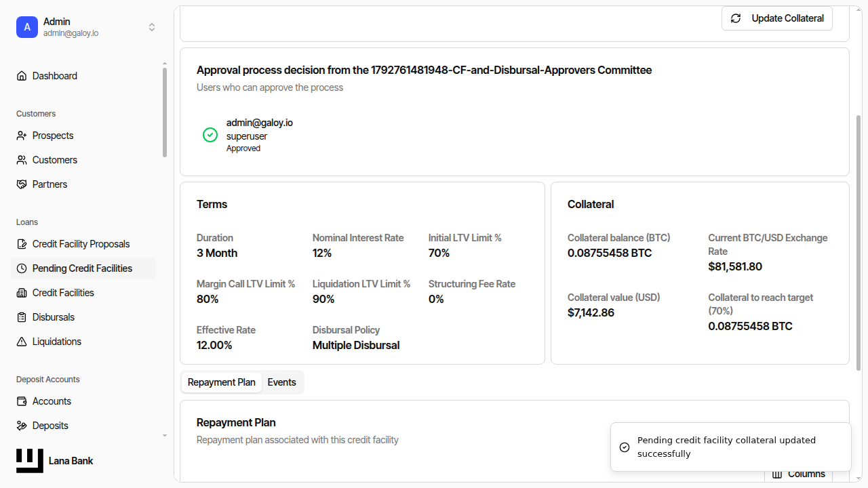Click the success toast check icon
868x488 pixels.
(x=625, y=447)
